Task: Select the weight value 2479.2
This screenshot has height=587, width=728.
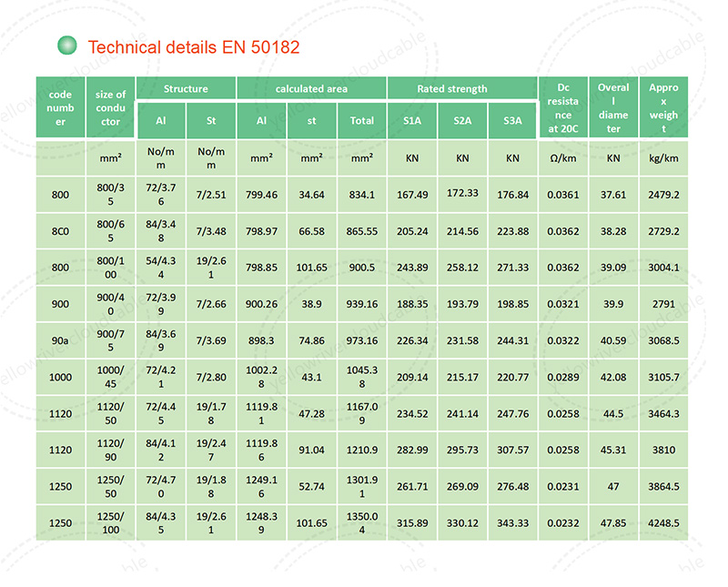Action: [664, 195]
